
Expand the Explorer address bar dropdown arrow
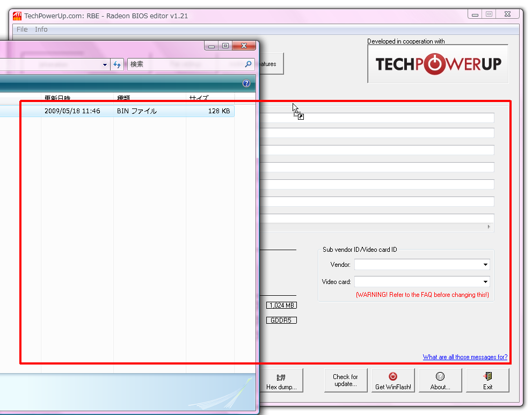point(105,64)
